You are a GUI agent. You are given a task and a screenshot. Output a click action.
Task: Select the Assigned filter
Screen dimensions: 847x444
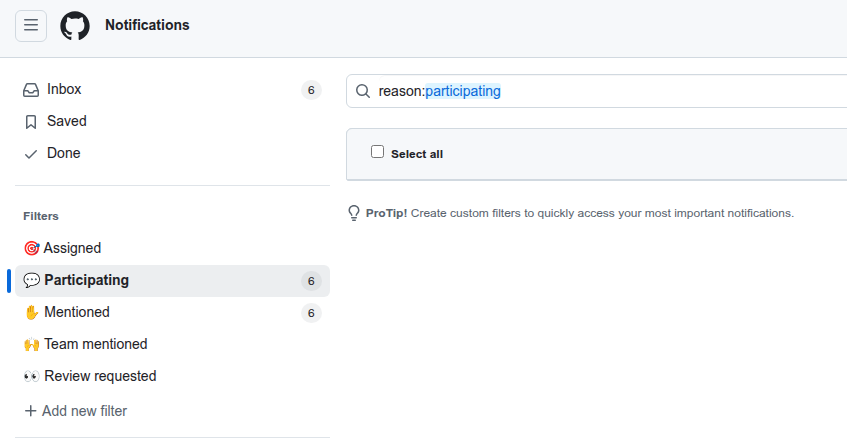pyautogui.click(x=172, y=248)
